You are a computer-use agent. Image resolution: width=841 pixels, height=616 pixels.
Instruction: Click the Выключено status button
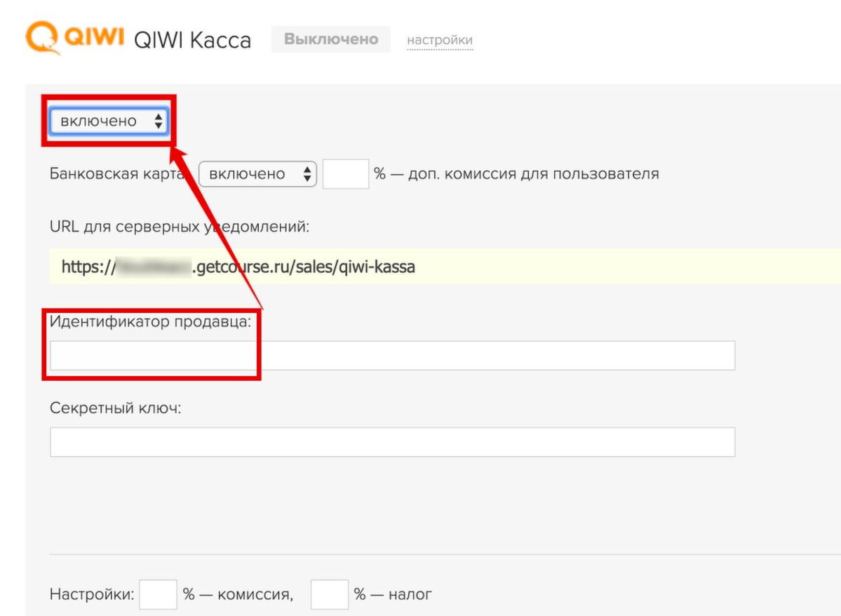331,39
